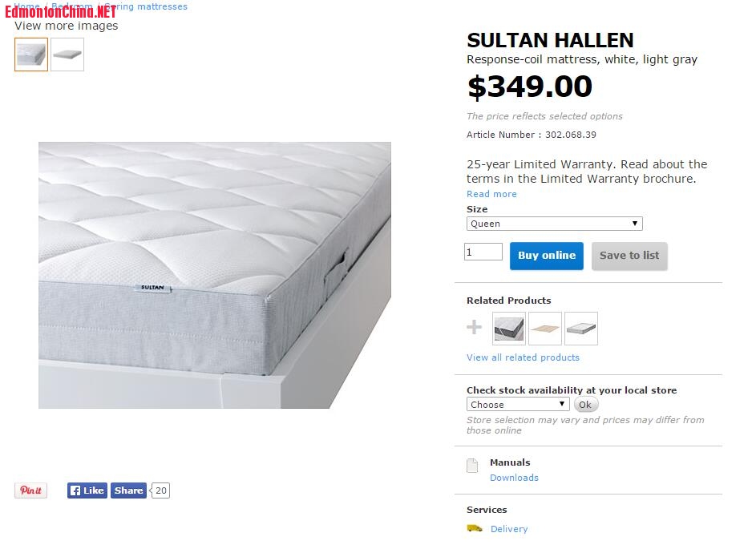Open the slatted bed base related product
The width and height of the screenshot is (756, 549).
(545, 329)
